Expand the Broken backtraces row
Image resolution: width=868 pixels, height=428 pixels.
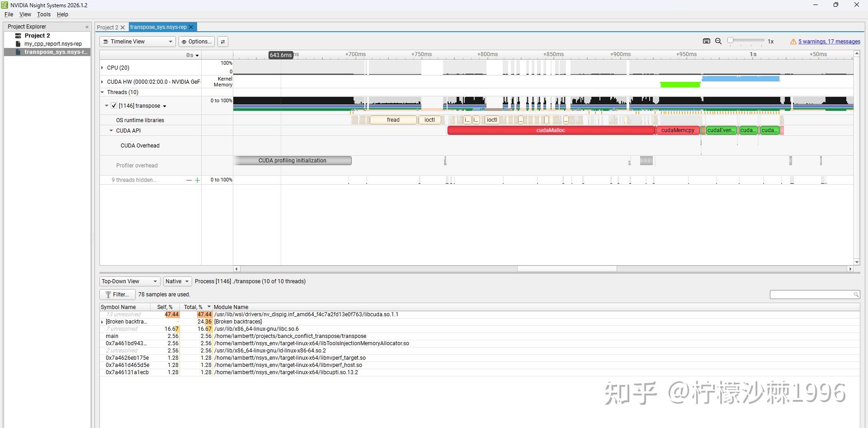pyautogui.click(x=102, y=322)
